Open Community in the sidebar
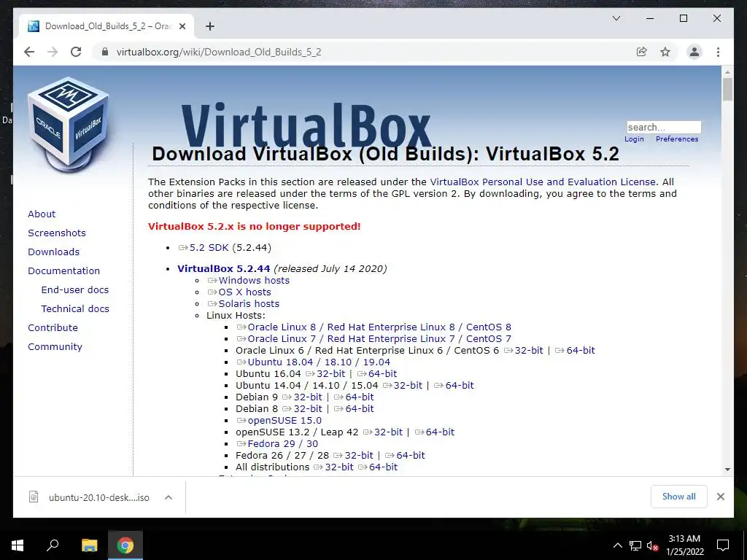 coord(55,346)
